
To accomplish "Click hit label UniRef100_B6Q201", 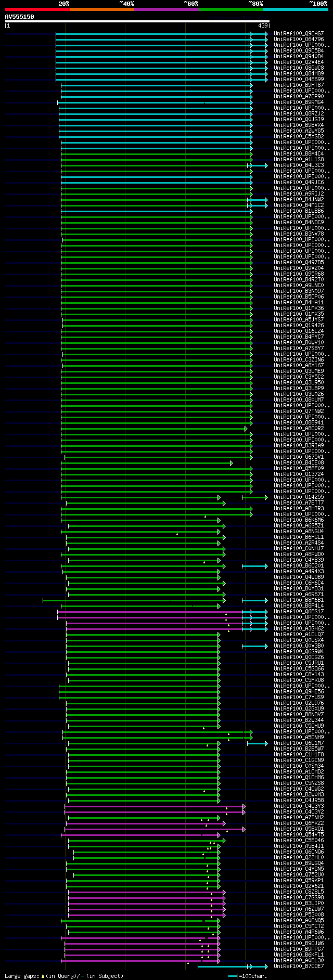I will pos(299,566).
